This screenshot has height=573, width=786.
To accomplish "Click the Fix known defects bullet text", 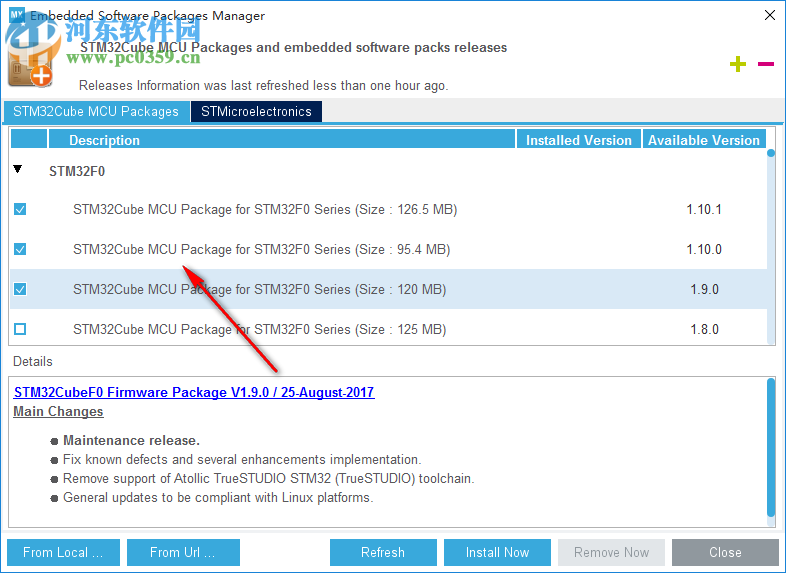I will pos(242,460).
